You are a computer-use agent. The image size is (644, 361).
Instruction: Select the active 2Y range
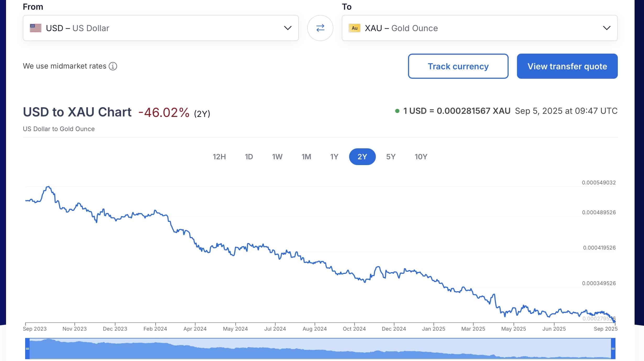(x=362, y=157)
